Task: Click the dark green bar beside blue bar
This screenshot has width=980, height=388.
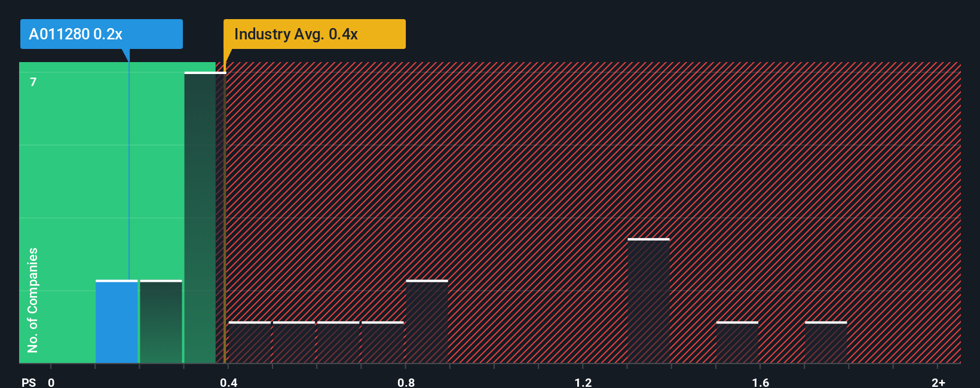Action: tap(161, 322)
